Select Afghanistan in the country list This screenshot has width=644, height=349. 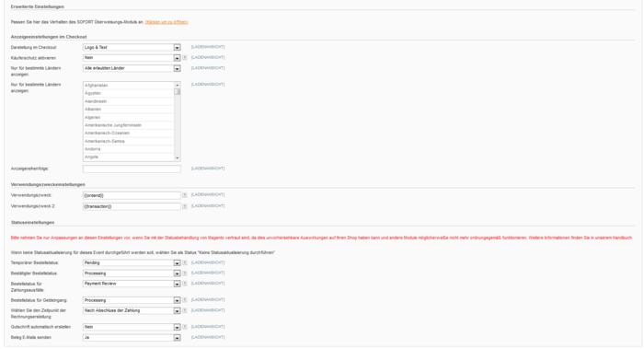[x=129, y=86]
